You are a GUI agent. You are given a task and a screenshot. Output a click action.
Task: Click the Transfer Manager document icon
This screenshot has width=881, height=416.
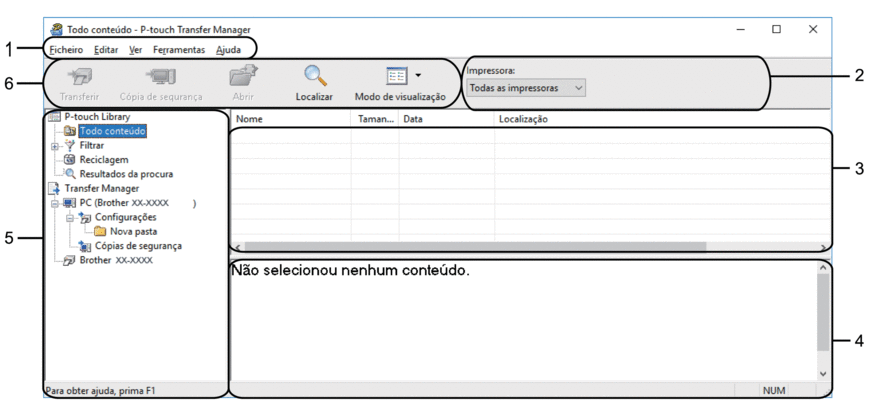[x=56, y=189]
